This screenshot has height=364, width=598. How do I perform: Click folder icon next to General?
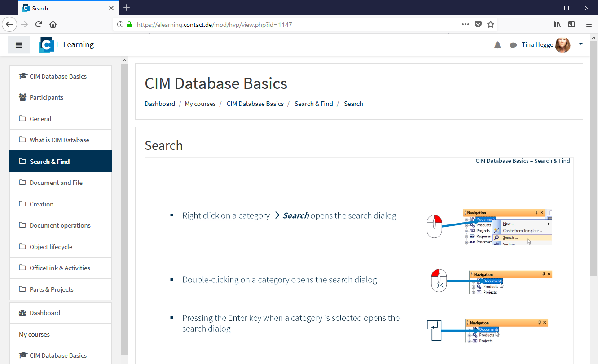[22, 119]
